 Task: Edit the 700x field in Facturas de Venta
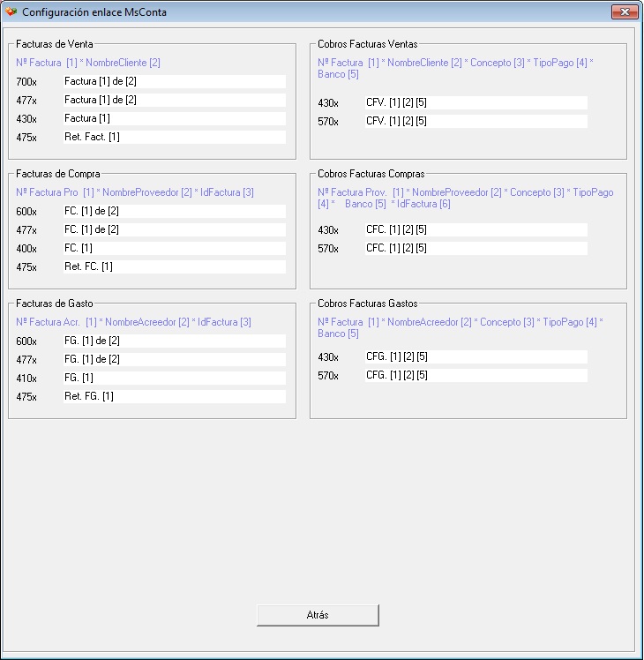tap(175, 81)
